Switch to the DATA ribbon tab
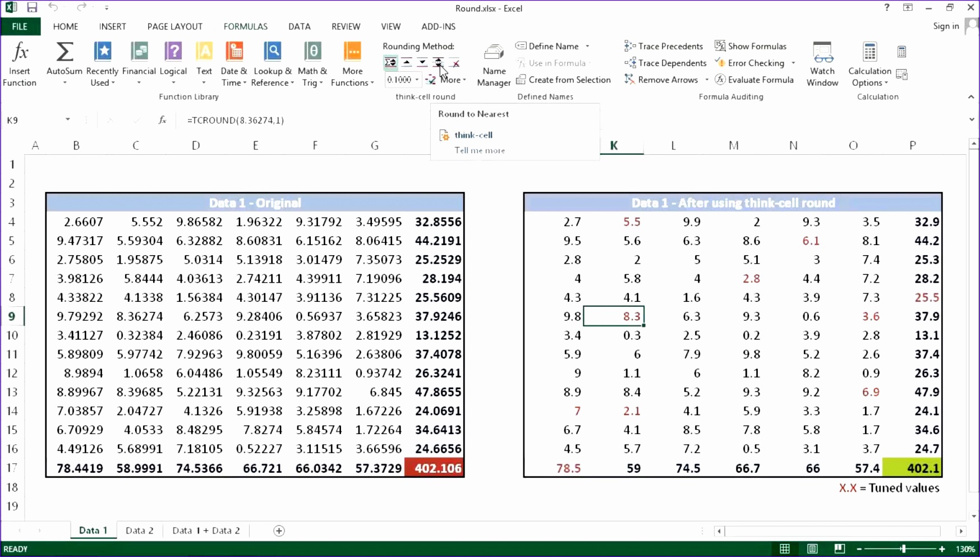This screenshot has height=557, width=980. [300, 26]
